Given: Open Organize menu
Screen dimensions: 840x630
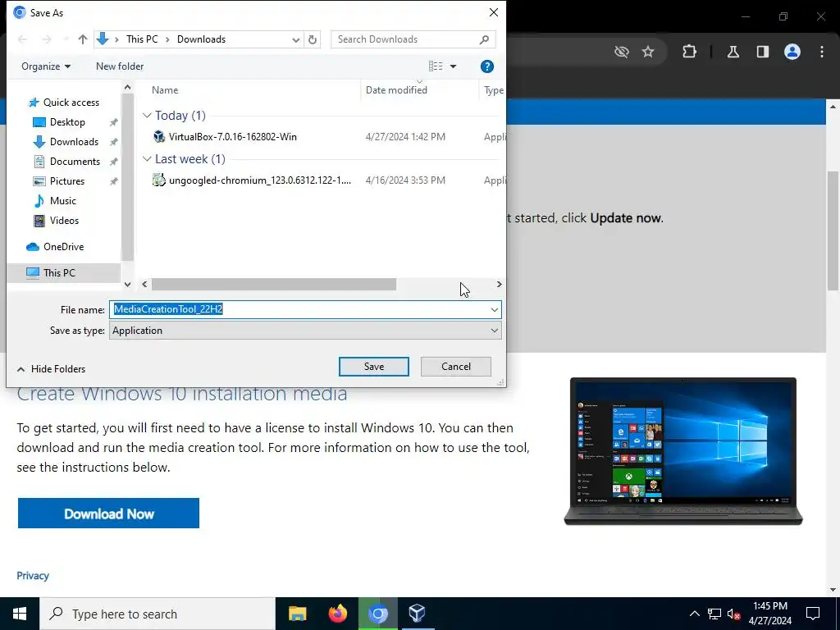Looking at the screenshot, I should pyautogui.click(x=46, y=66).
